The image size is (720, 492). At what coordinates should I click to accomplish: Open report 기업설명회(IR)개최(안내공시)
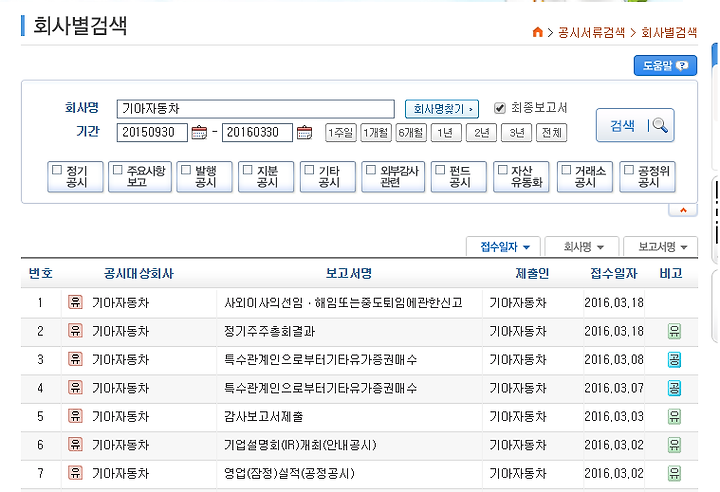(300, 445)
